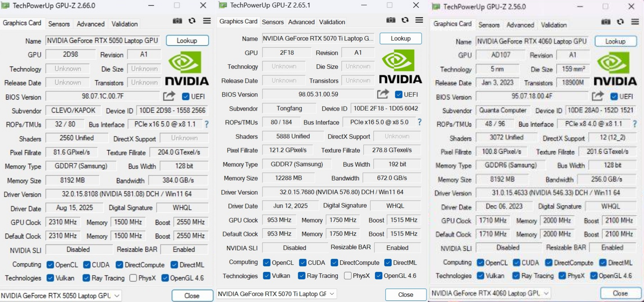The height and width of the screenshot is (302, 644).
Task: Open the RTX 5070 Ti Laptop GPU selector dropdown
Action: [277, 294]
